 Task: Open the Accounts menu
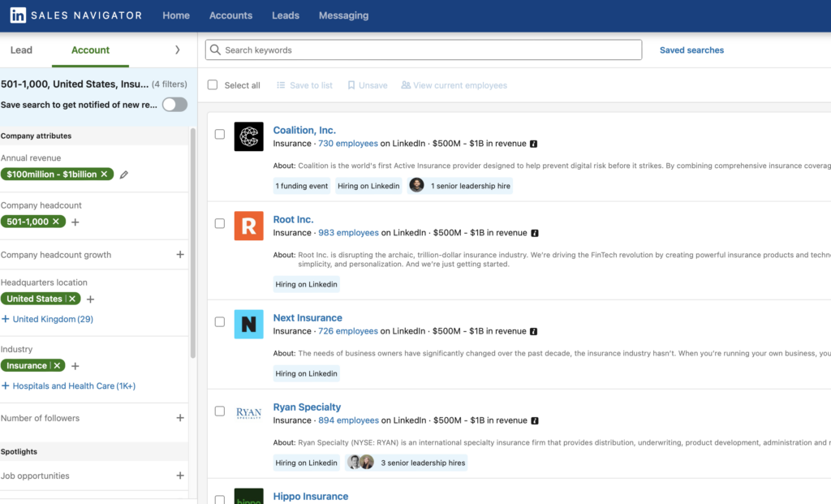tap(230, 15)
